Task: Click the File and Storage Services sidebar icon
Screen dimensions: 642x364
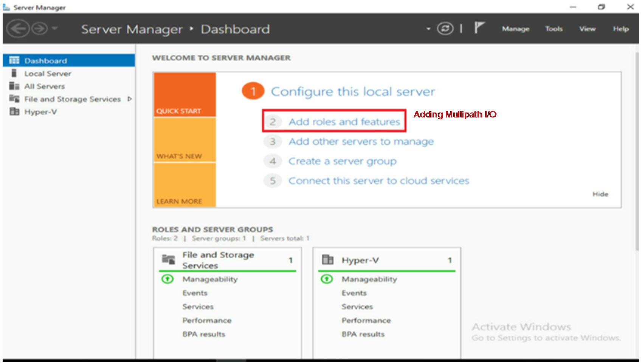Action: click(x=14, y=99)
